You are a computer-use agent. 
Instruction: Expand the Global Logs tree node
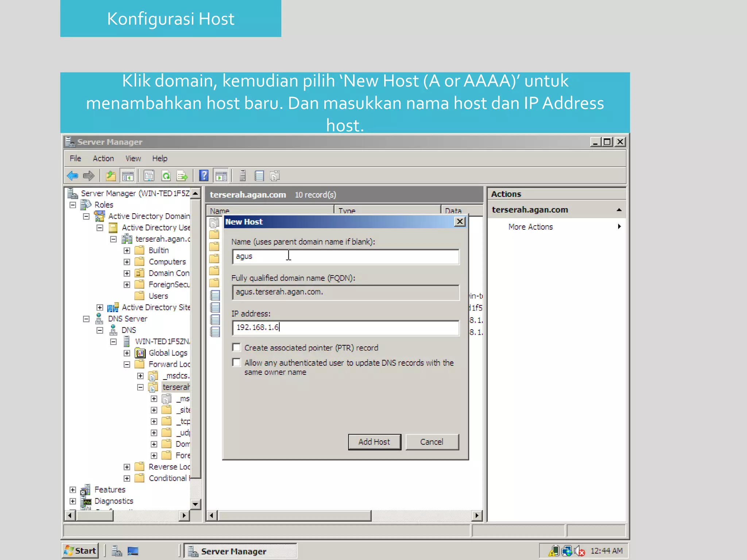tap(127, 353)
